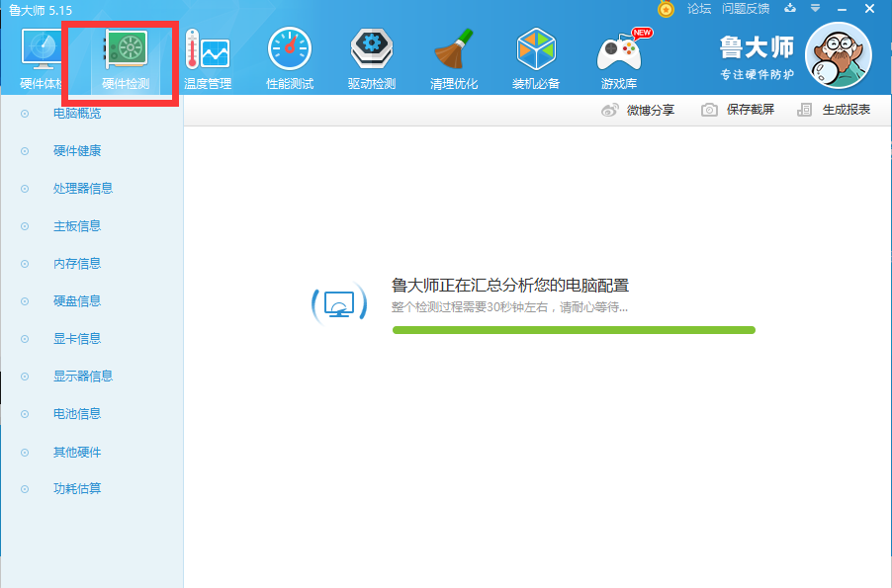The height and width of the screenshot is (588, 892).
Task: Open the 论坛 forum link
Action: (x=699, y=9)
